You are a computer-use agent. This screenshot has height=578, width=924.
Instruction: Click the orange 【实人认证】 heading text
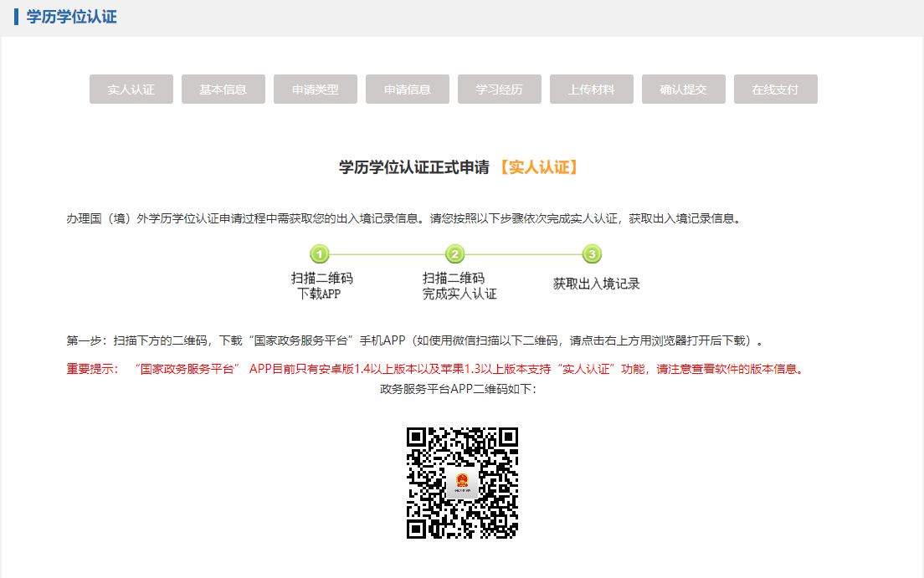pyautogui.click(x=537, y=167)
